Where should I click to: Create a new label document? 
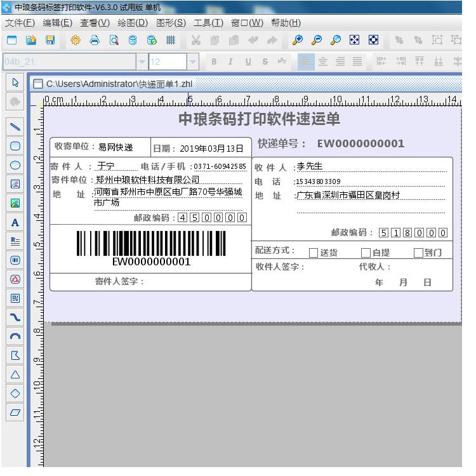pyautogui.click(x=12, y=40)
